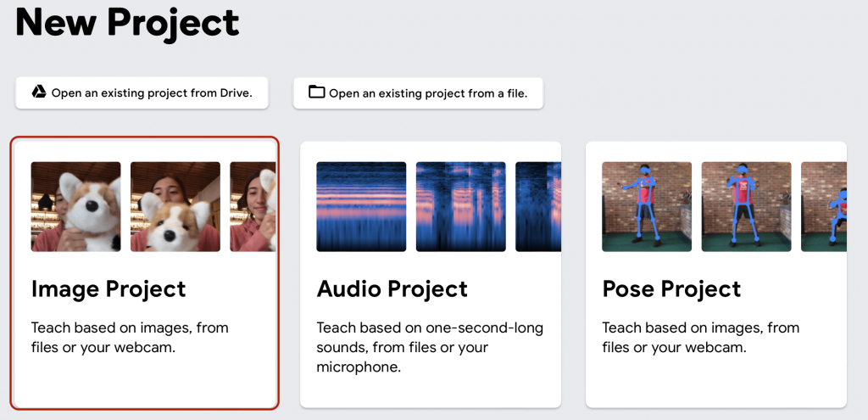
Task: Click Image Project description about images and webcam
Action: (130, 338)
